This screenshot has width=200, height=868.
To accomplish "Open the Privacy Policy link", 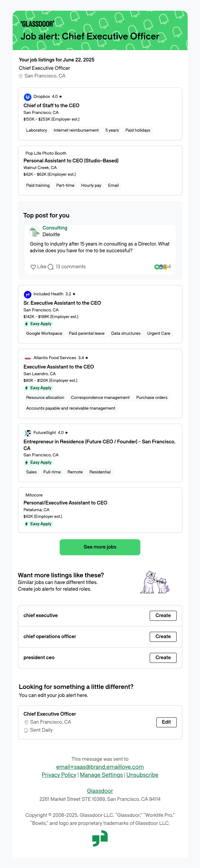I will tap(59, 775).
